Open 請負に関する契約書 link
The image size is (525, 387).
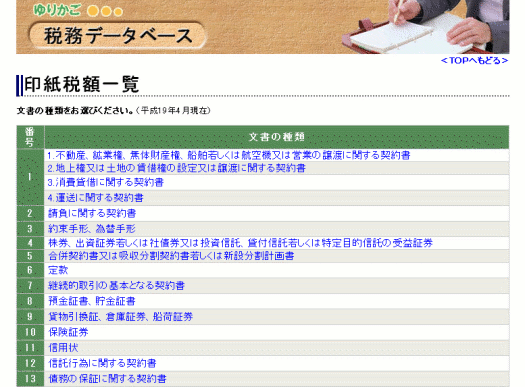click(x=92, y=213)
